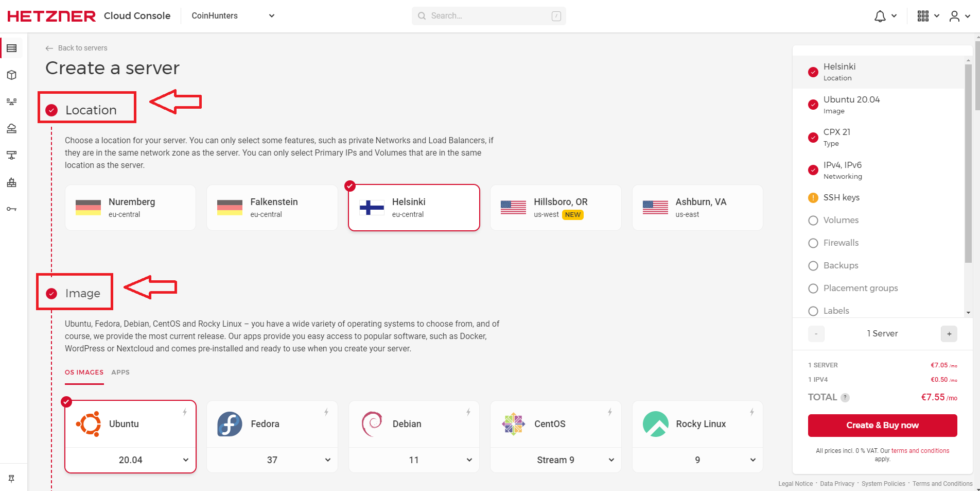Click the SSH keys warning icon in summary
This screenshot has width=980, height=491.
[x=813, y=198]
